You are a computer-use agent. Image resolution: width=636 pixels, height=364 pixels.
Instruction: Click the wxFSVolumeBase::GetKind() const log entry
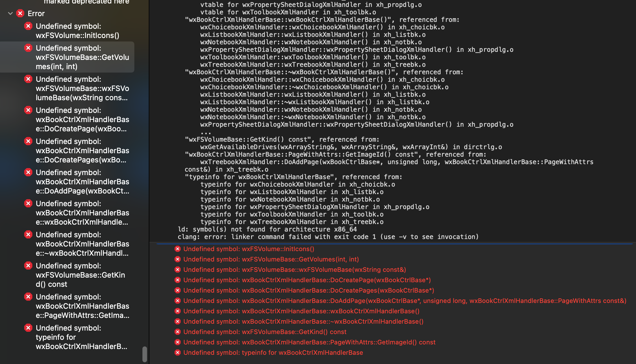[265, 332]
